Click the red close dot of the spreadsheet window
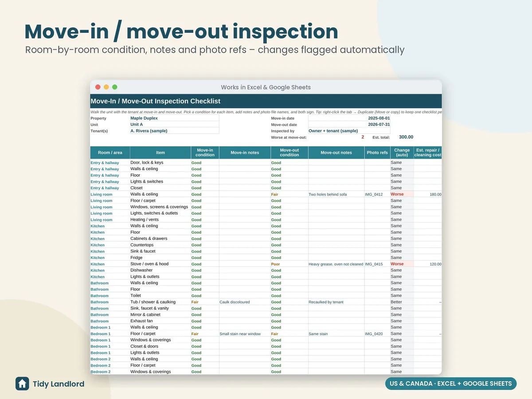The width and height of the screenshot is (532, 399). 98,87
